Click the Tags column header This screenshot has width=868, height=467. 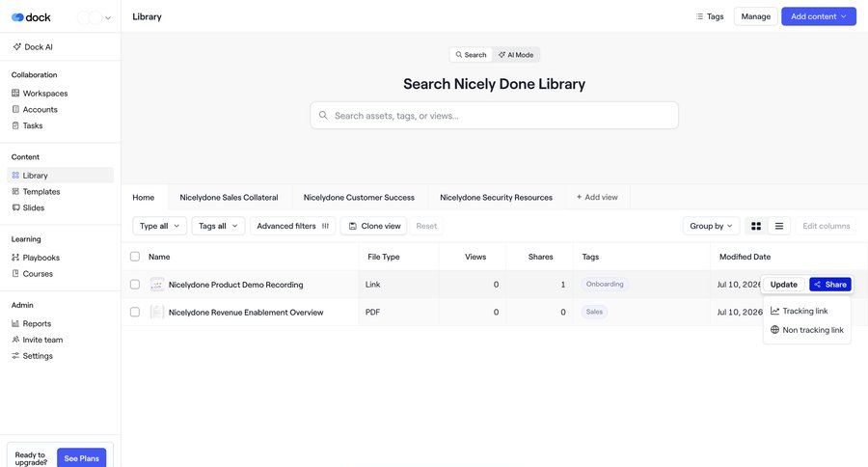(x=590, y=257)
